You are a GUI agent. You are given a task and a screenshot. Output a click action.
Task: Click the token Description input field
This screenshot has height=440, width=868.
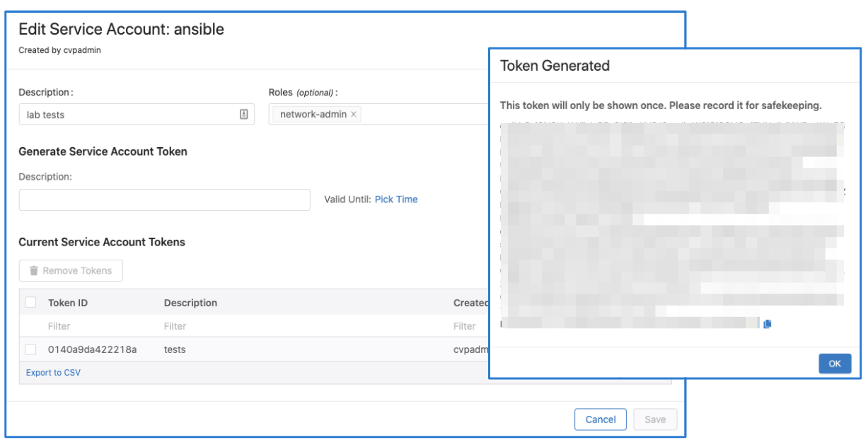tap(164, 199)
